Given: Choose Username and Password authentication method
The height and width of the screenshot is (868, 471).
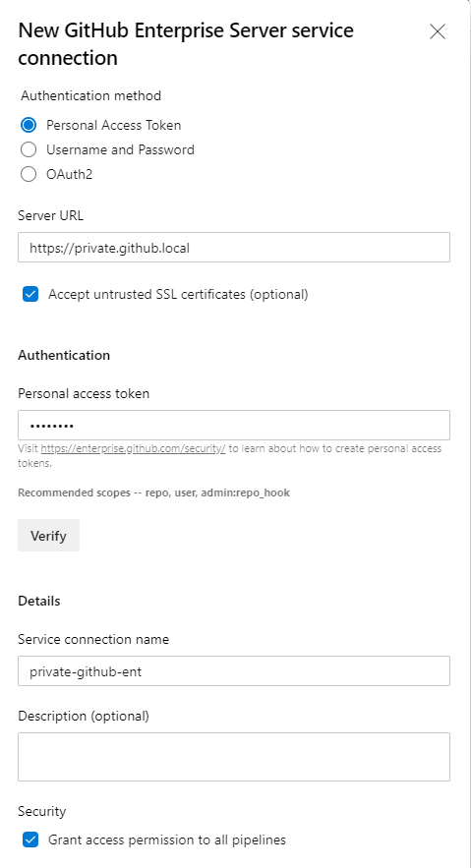Looking at the screenshot, I should [x=29, y=149].
